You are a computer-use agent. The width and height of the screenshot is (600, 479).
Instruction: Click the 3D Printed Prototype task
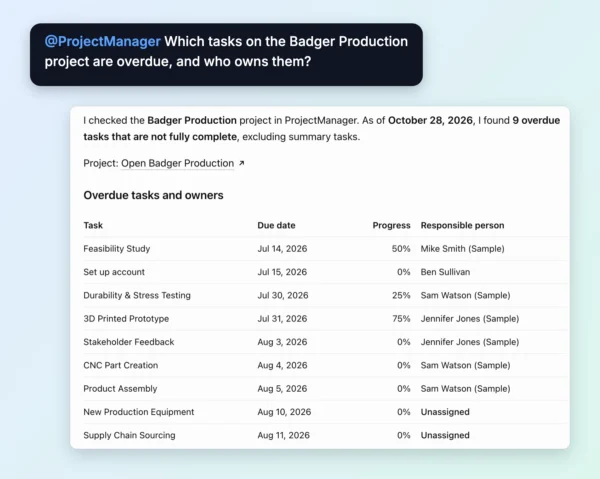coord(126,319)
